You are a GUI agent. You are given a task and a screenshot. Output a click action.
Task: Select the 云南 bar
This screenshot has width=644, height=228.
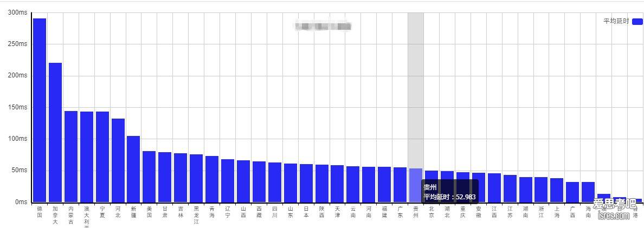[x=353, y=184]
